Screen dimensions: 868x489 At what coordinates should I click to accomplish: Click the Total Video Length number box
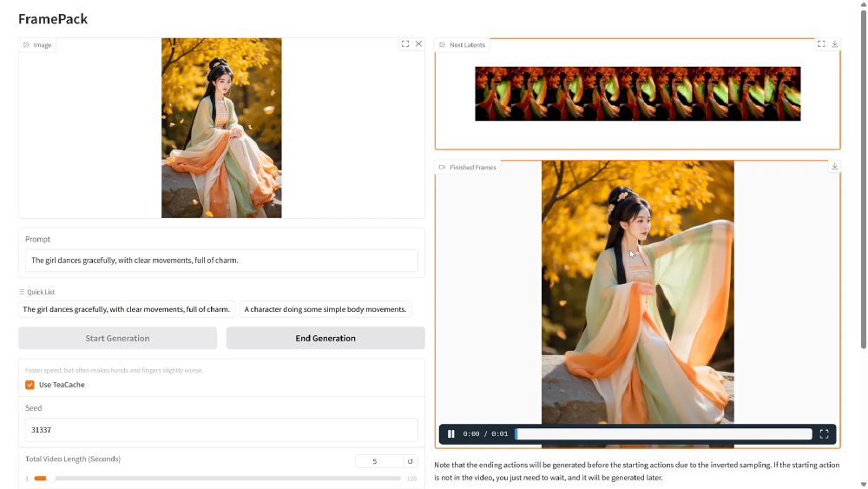click(x=378, y=461)
